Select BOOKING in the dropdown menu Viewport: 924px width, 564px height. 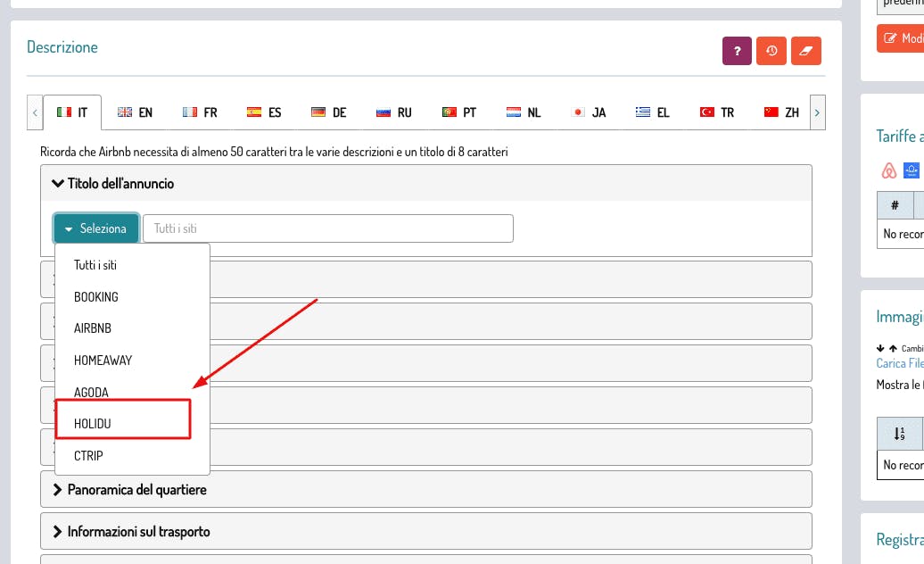[96, 297]
